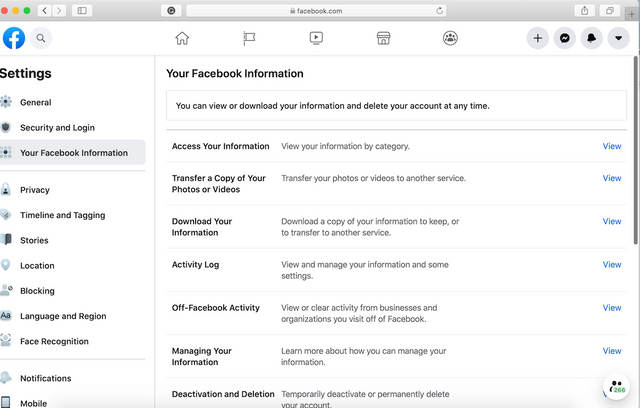The height and width of the screenshot is (408, 640).
Task: Open Watch video icon
Action: [x=316, y=38]
